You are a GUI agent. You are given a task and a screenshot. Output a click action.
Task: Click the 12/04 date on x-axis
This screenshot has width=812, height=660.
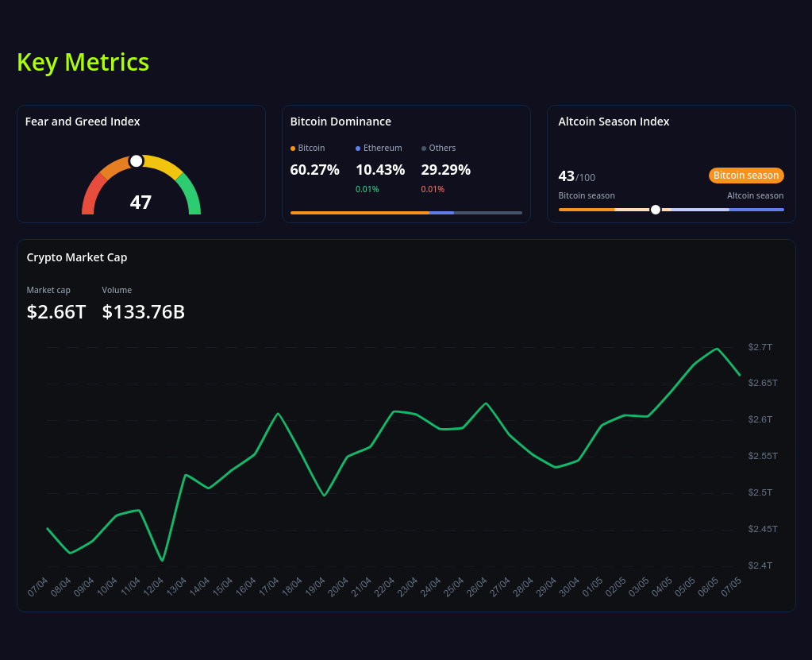click(x=153, y=587)
